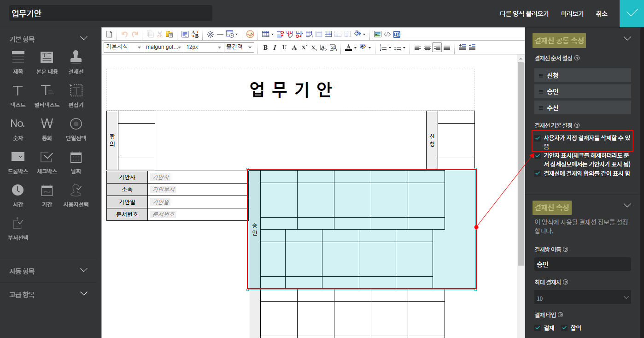Click the new document toolbar icon
This screenshot has width=644, height=338.
tap(109, 34)
